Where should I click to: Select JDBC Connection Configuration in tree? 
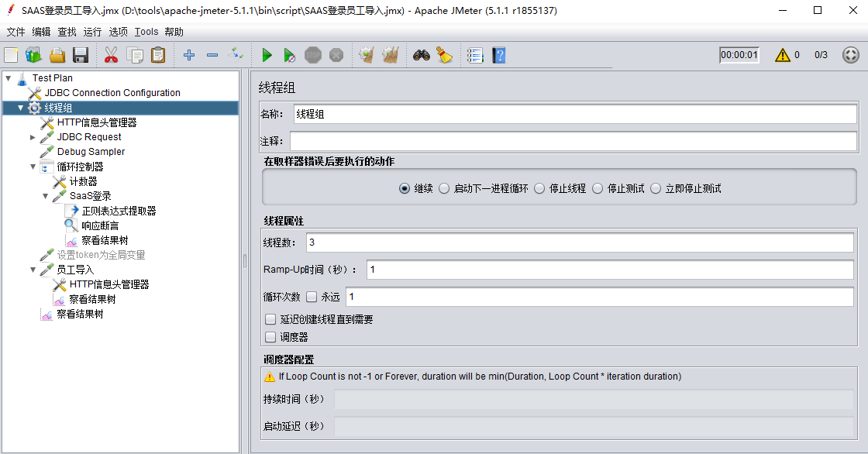pyautogui.click(x=112, y=93)
